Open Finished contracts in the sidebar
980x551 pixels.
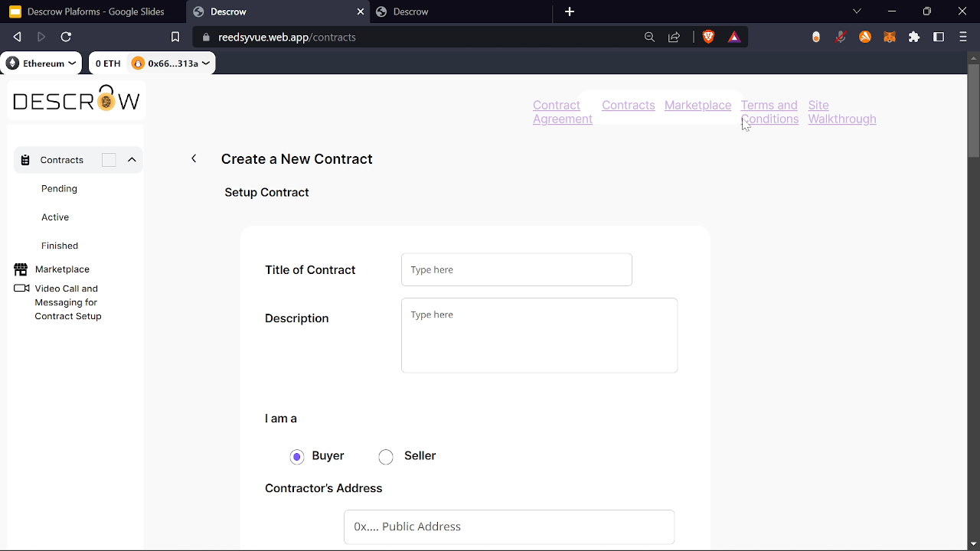click(x=60, y=246)
